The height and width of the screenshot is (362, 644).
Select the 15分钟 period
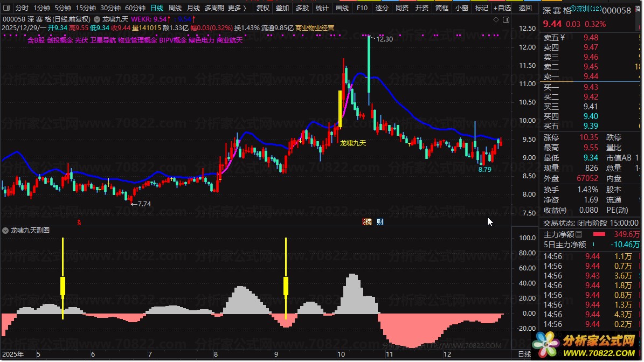pyautogui.click(x=86, y=8)
